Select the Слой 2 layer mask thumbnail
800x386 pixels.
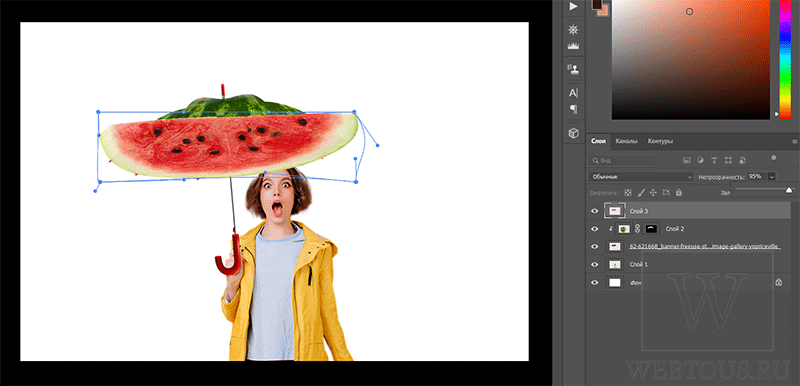point(652,229)
